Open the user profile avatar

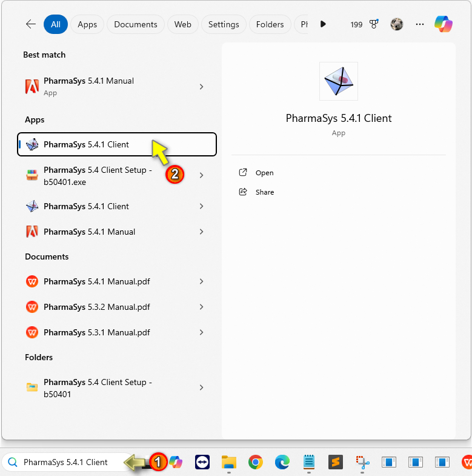[x=396, y=24]
